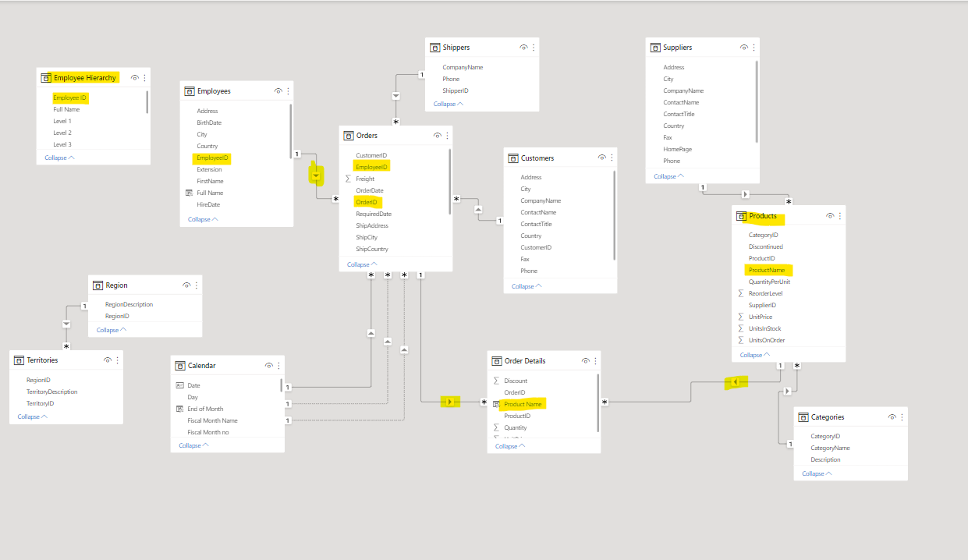Open more options for Region table
Image resolution: width=968 pixels, height=560 pixels.
coord(196,285)
